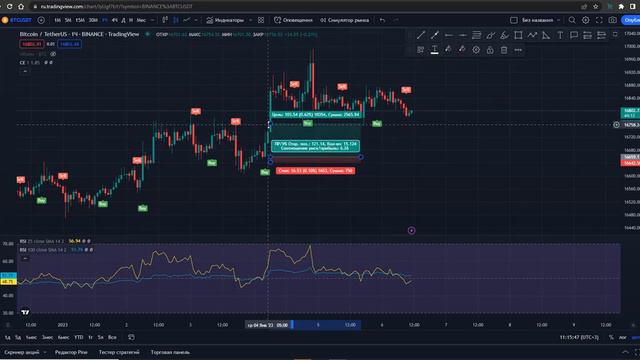Select the text T tool
The height and width of the screenshot is (360, 640).
tap(560, 36)
